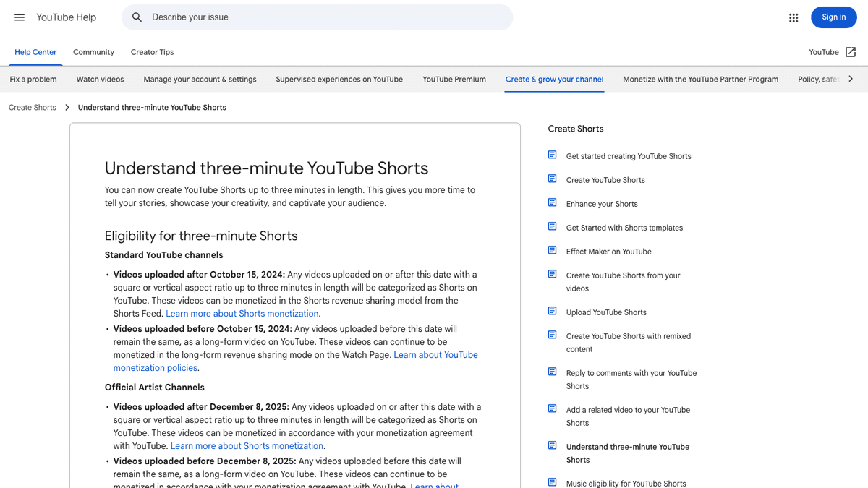
Task: Open Create YouTube Shorts with remixed content
Action: point(629,343)
